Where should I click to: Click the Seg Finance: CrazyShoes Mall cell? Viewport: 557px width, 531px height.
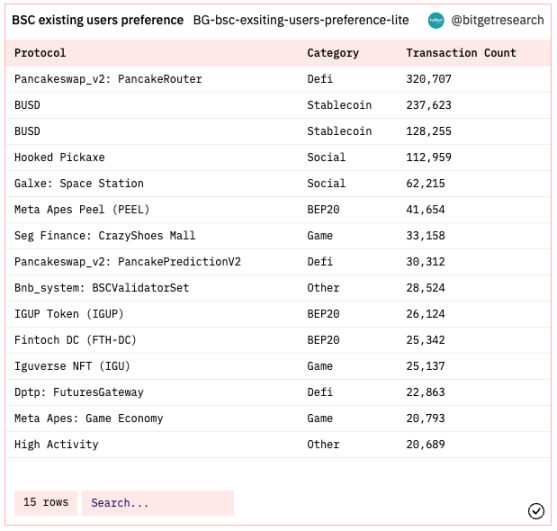[105, 236]
